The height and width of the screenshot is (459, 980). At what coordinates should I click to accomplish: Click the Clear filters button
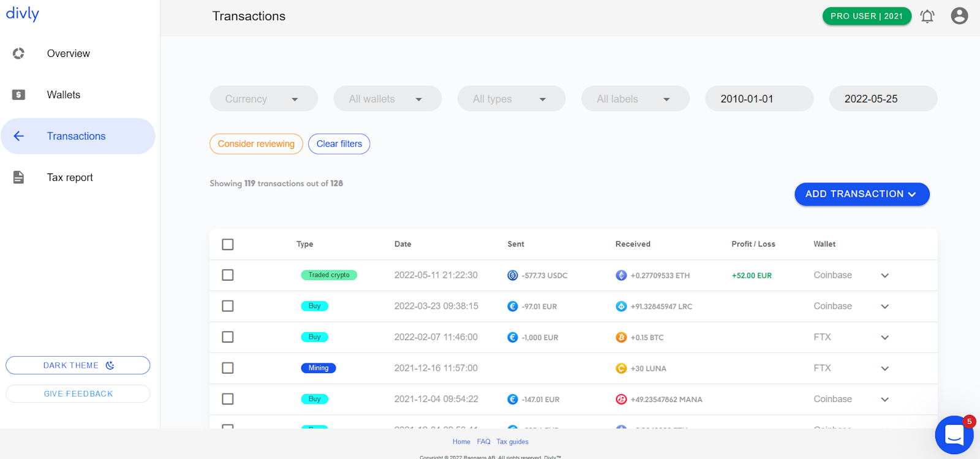pos(339,144)
